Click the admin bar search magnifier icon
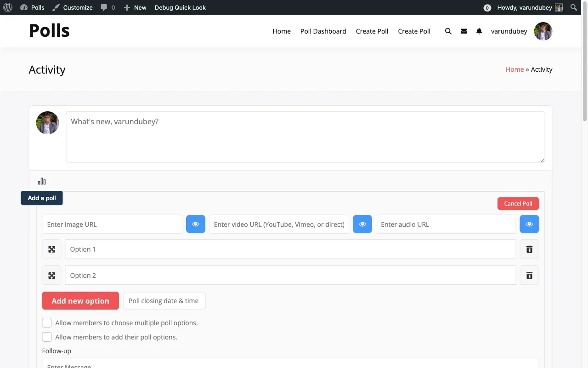 (x=574, y=7)
